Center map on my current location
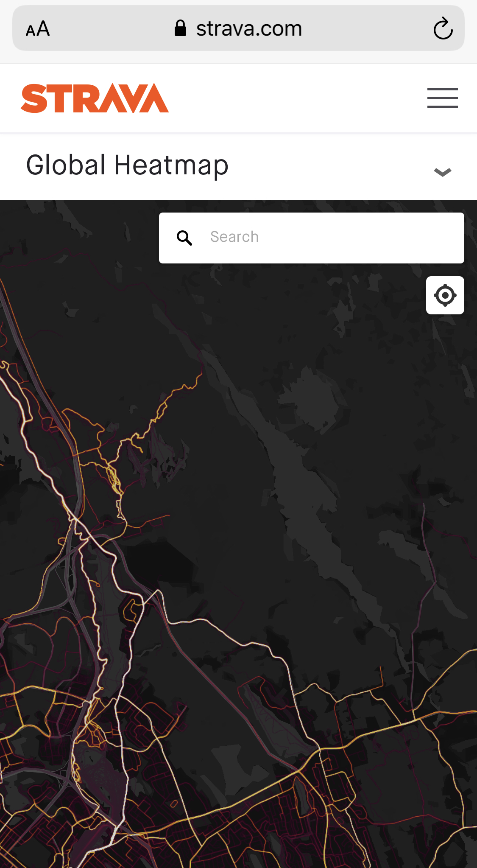This screenshot has height=868, width=477. (445, 295)
